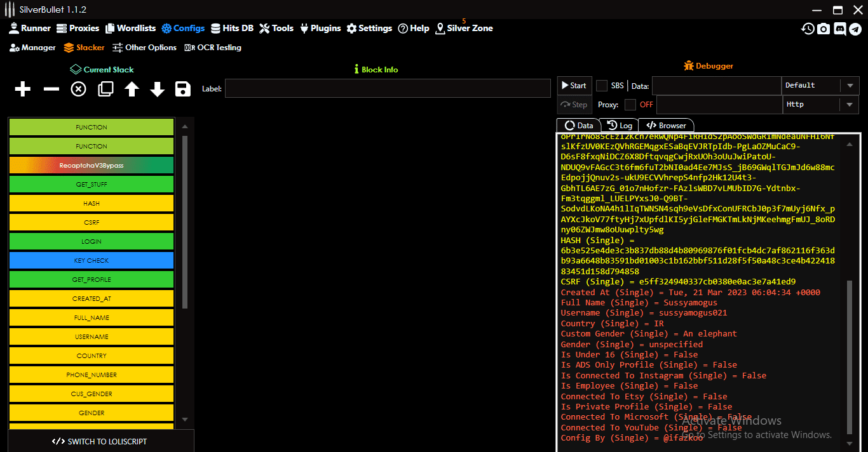
Task: Move the selected block up
Action: coord(132,89)
